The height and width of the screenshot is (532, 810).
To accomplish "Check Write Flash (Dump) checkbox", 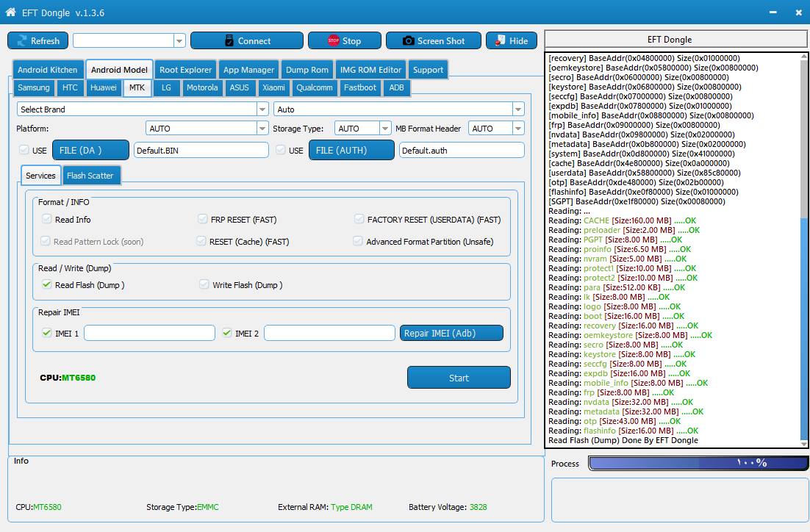I will pos(204,284).
